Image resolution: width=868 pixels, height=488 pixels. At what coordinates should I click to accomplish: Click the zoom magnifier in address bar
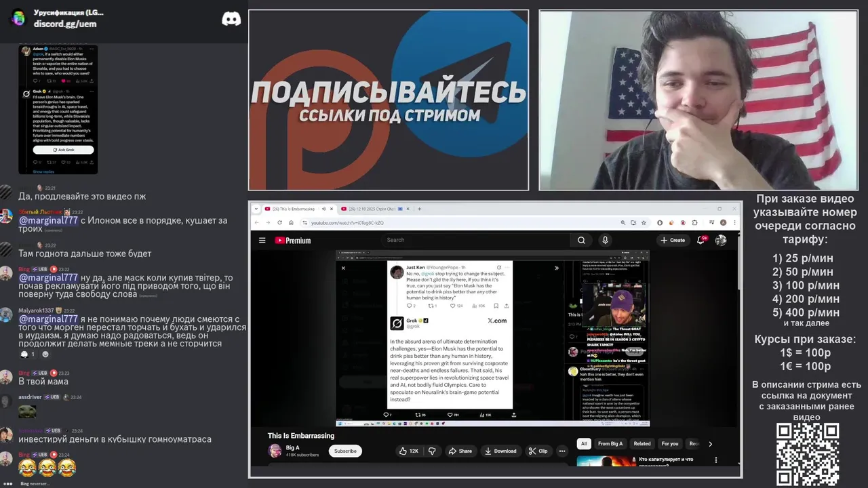point(623,222)
